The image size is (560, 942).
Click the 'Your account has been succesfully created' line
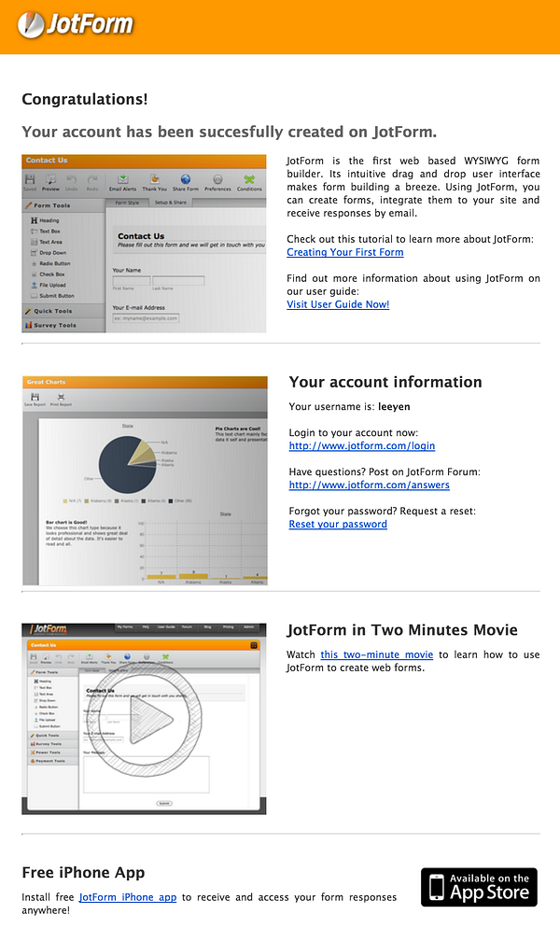tap(230, 132)
